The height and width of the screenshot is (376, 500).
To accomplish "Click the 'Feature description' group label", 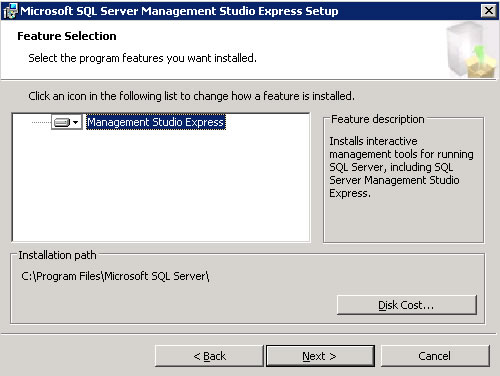I will point(378,119).
